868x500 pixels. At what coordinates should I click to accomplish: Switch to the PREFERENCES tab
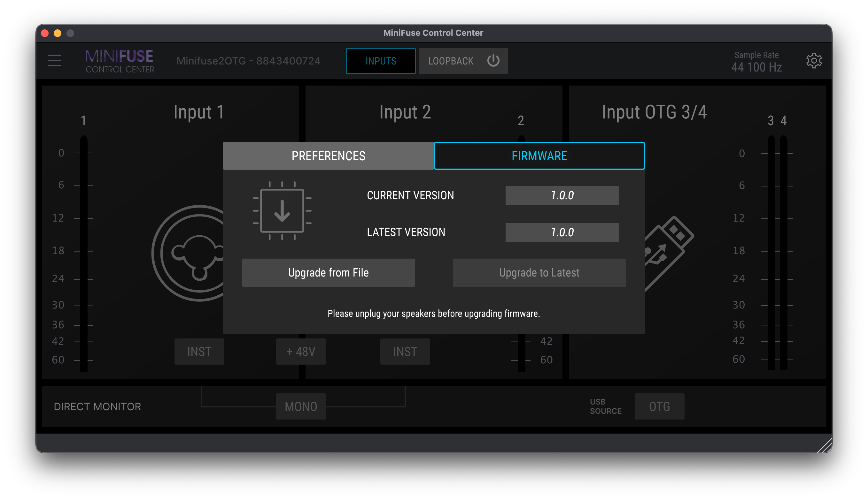click(328, 156)
